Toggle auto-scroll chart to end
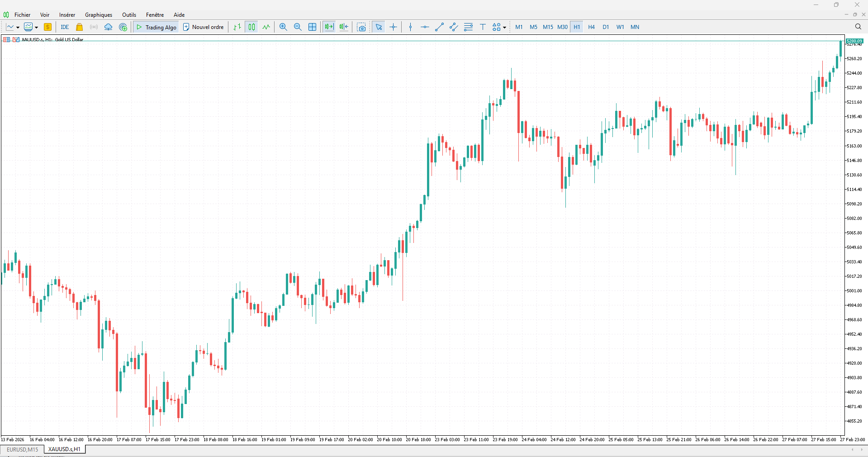Viewport: 868px width, 457px height. click(x=329, y=27)
